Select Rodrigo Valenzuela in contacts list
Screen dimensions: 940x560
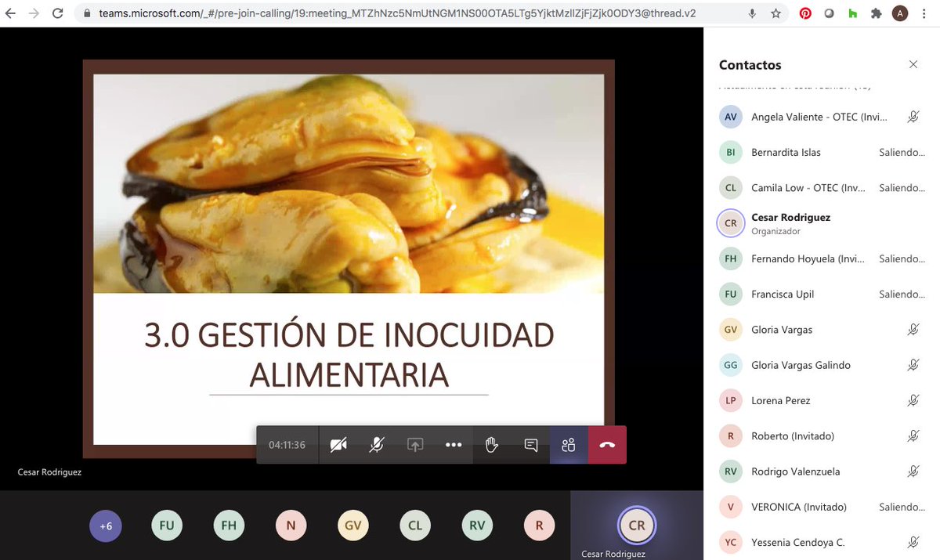click(x=822, y=471)
